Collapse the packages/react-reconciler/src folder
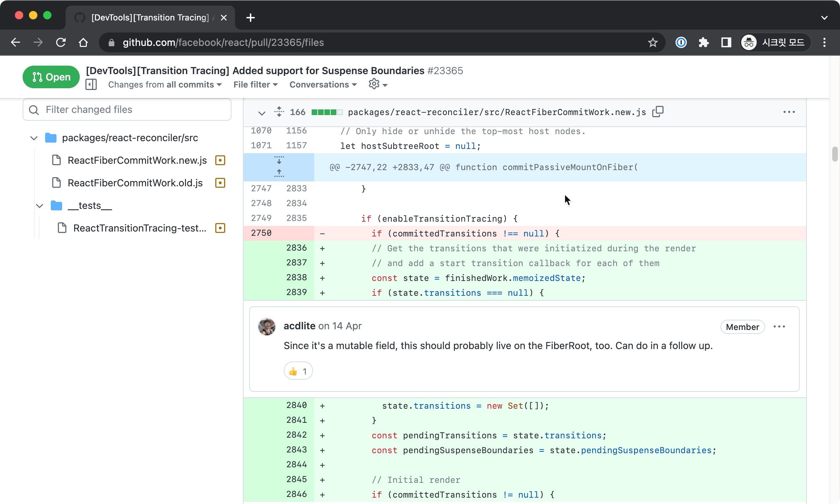The width and height of the screenshot is (840, 504). (34, 138)
